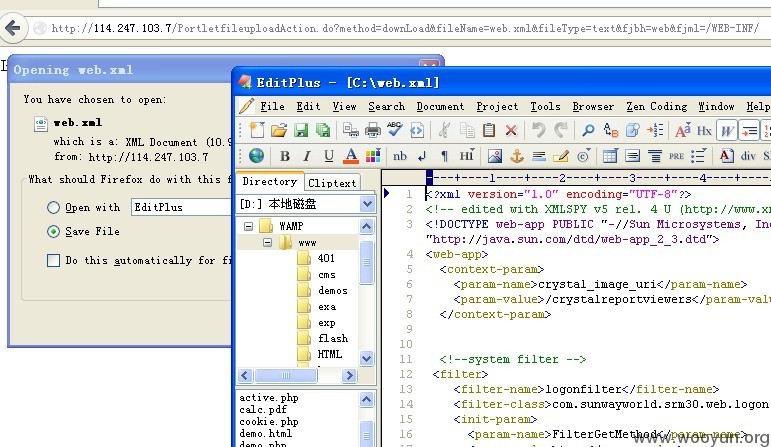
Task: Open the Document menu
Action: pos(440,106)
